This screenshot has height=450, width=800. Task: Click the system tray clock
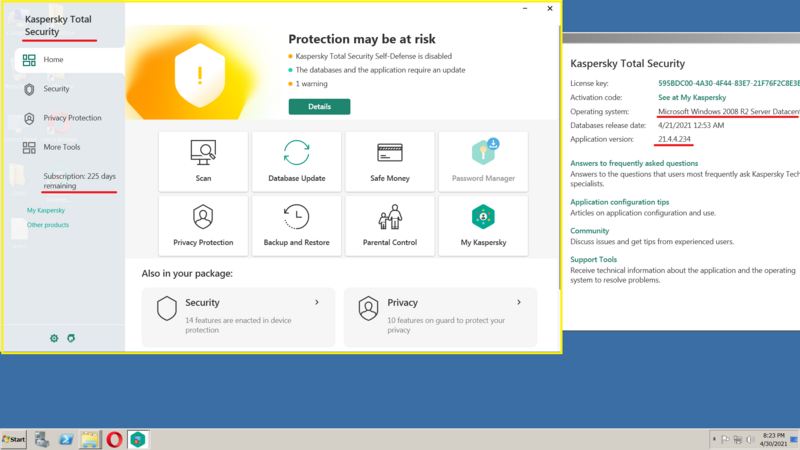[x=773, y=439]
